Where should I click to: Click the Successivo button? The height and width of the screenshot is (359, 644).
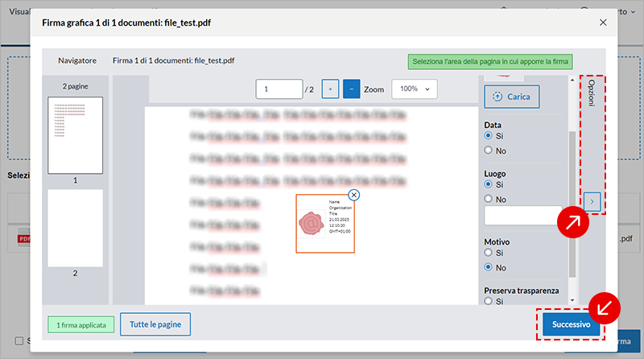571,324
